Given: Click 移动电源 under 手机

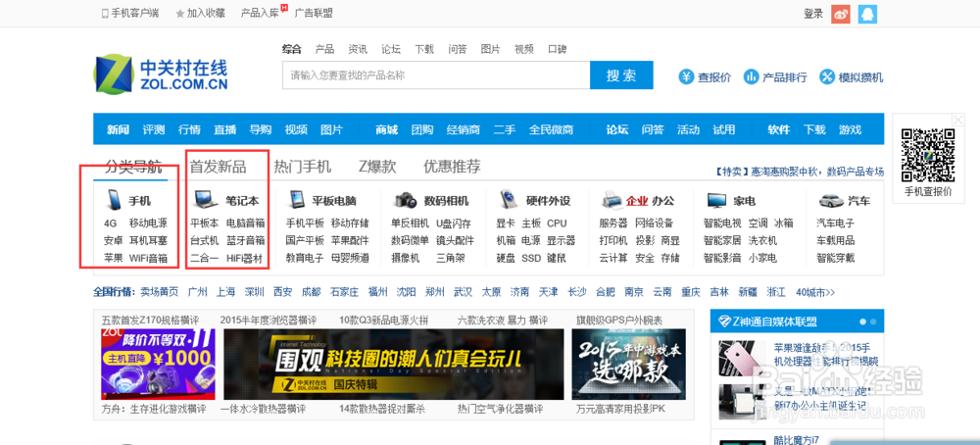Looking at the screenshot, I should (x=148, y=223).
